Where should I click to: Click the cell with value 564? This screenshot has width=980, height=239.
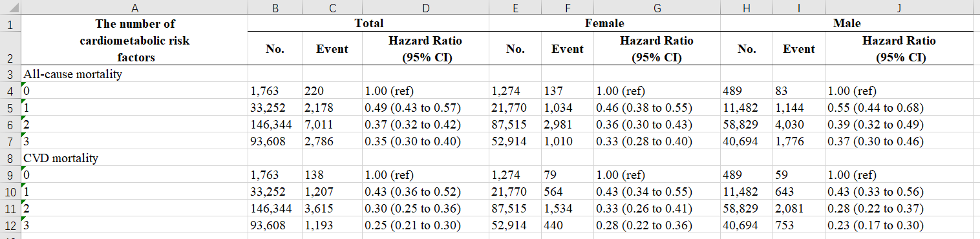tap(567, 191)
